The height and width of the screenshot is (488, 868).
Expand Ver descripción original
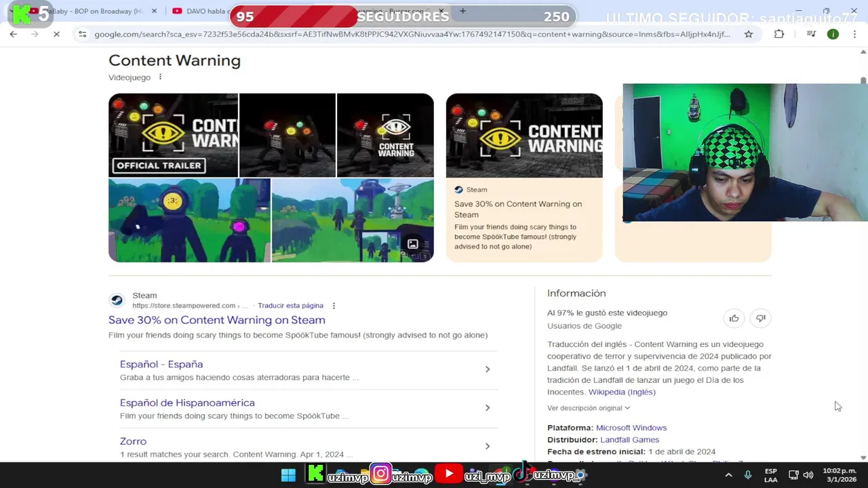point(589,408)
